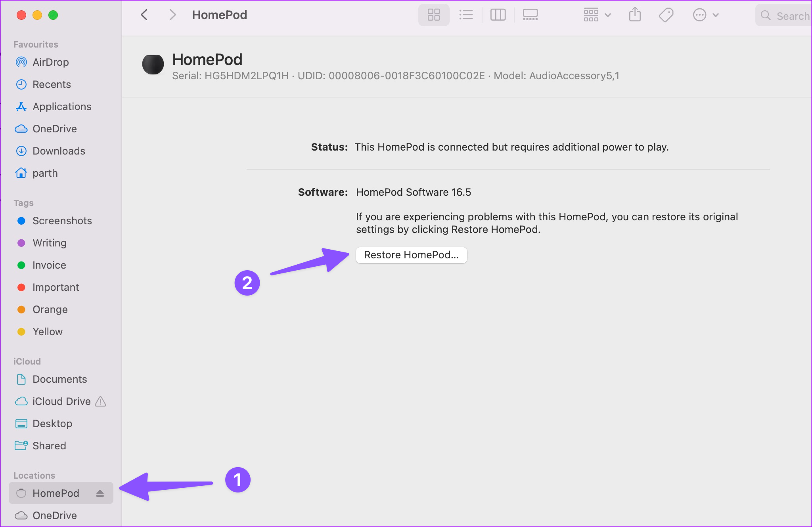This screenshot has width=812, height=527.
Task: Open the grouping options dropdown
Action: (x=596, y=15)
